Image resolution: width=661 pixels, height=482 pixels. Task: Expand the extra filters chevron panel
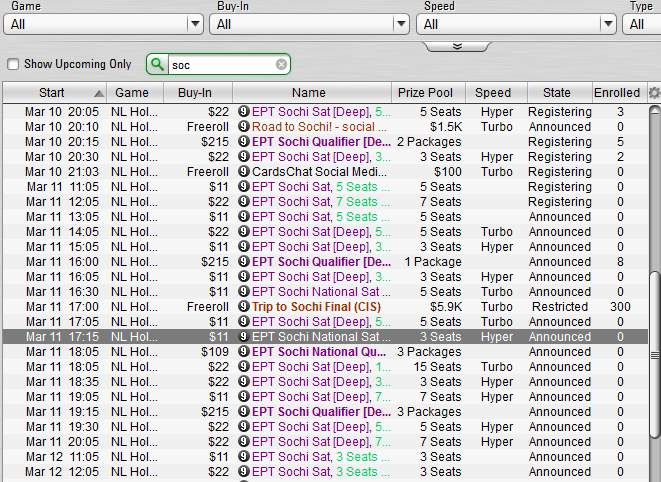pos(457,46)
